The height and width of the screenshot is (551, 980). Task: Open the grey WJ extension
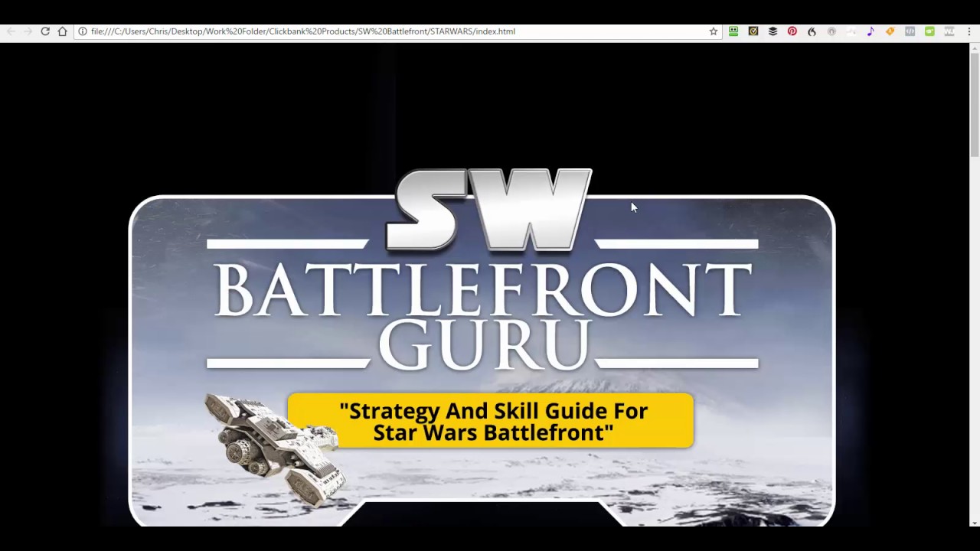tap(949, 31)
